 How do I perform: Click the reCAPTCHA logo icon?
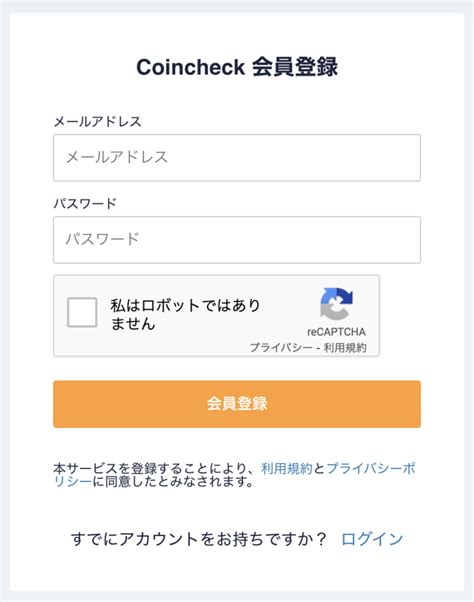[336, 304]
